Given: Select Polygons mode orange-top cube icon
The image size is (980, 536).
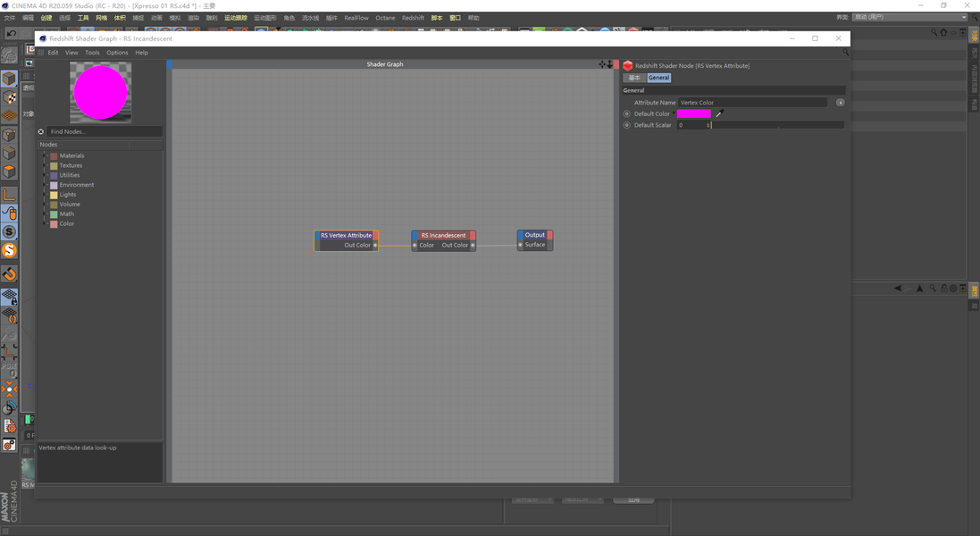Looking at the screenshot, I should click(x=9, y=172).
